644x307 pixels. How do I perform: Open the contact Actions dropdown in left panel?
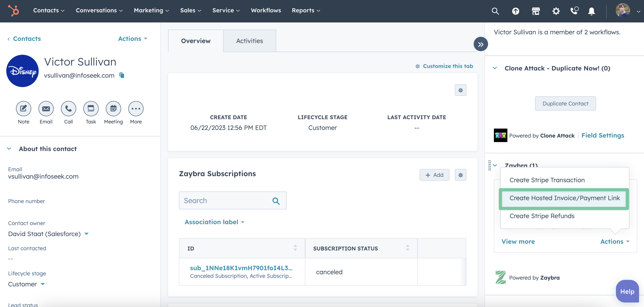(x=133, y=39)
